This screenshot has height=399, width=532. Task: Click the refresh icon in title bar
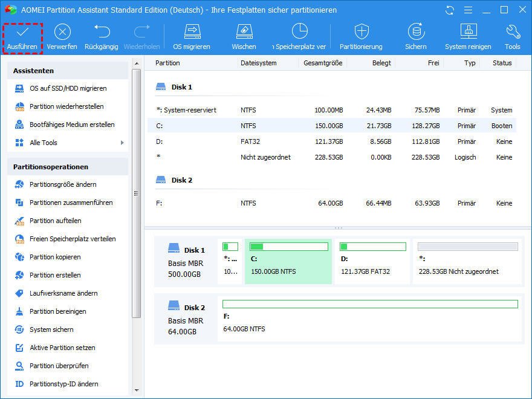(x=450, y=10)
